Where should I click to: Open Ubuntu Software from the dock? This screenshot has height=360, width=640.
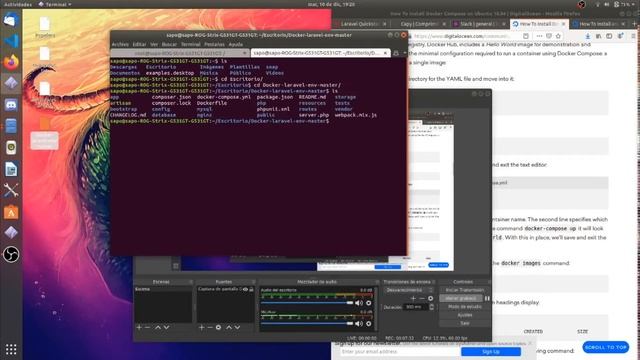pyautogui.click(x=11, y=212)
